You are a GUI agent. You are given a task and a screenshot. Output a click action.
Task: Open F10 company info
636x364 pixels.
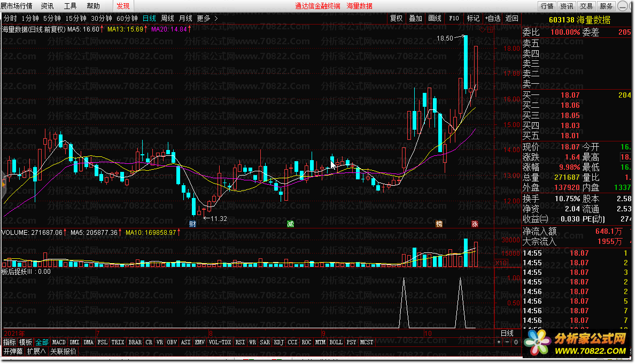click(454, 18)
